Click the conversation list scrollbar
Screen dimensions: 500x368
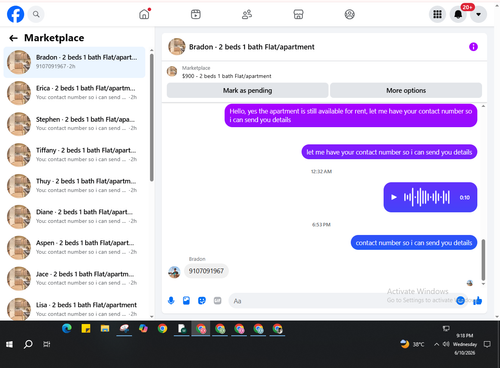coord(152,117)
